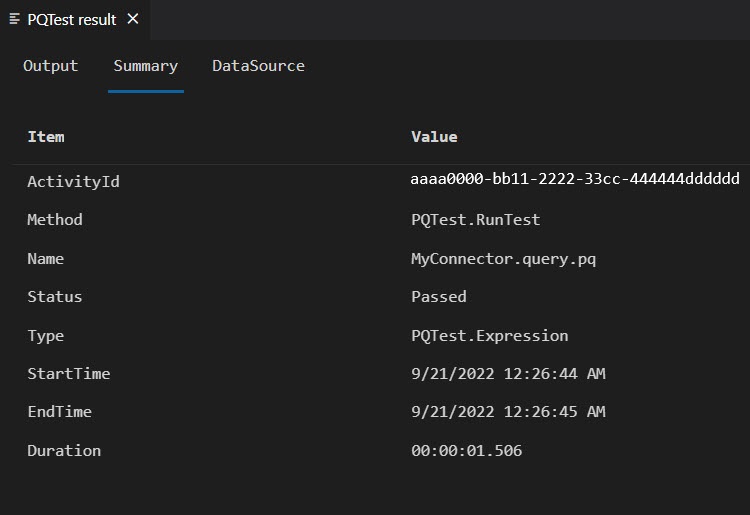Screen dimensions: 750x515
Task: Click the PQTest.RunTest value
Action: pos(476,220)
